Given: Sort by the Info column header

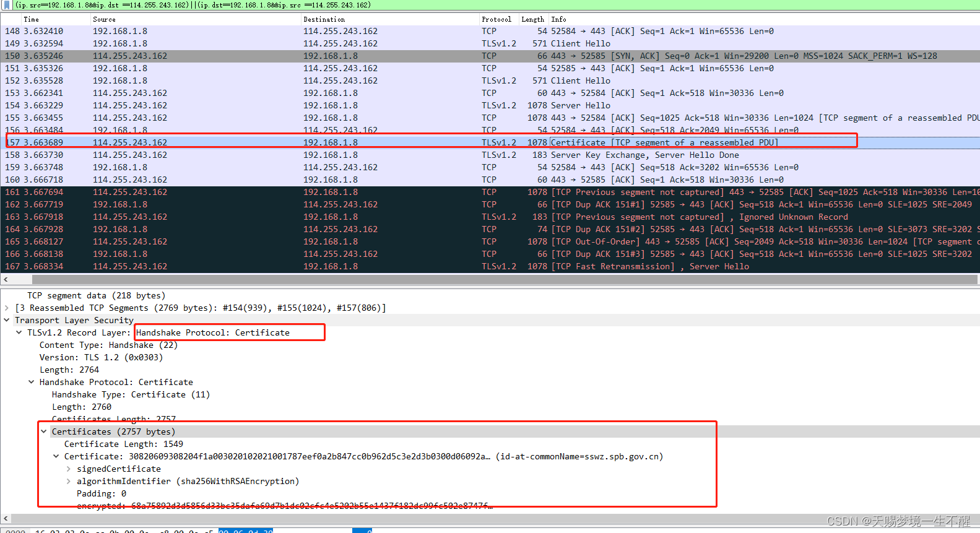Looking at the screenshot, I should tap(558, 19).
